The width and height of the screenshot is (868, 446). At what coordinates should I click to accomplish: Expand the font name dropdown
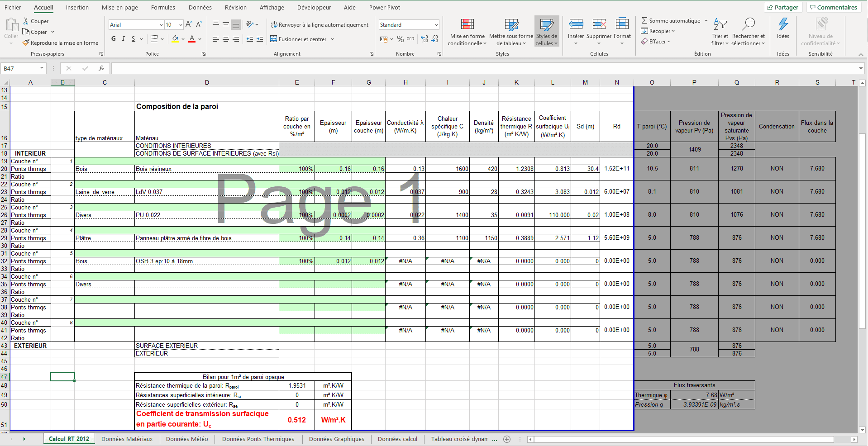[161, 25]
